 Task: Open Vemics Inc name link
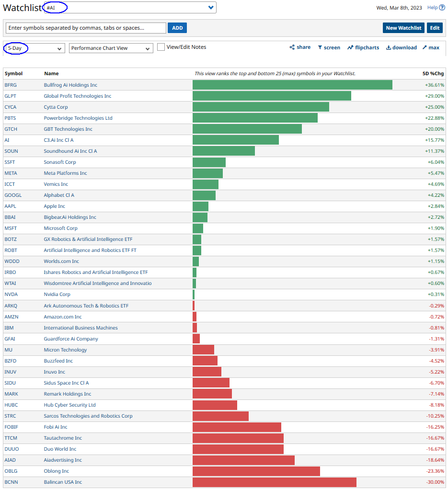click(56, 184)
